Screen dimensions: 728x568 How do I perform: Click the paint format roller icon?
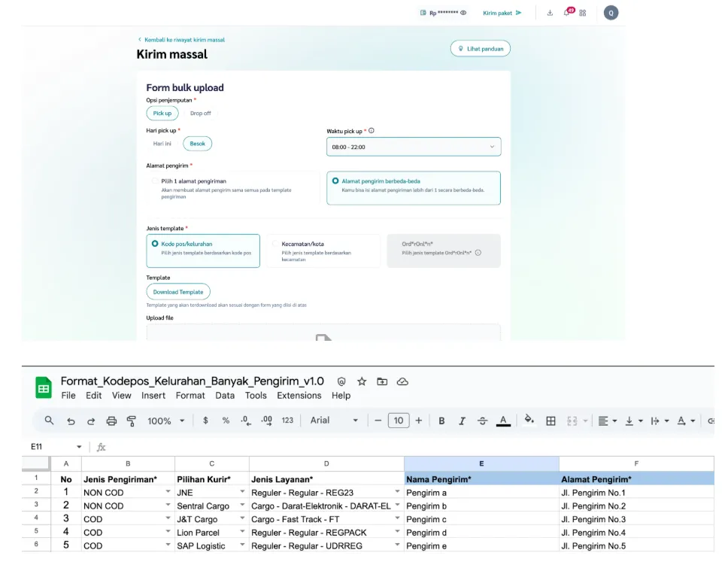pos(132,421)
